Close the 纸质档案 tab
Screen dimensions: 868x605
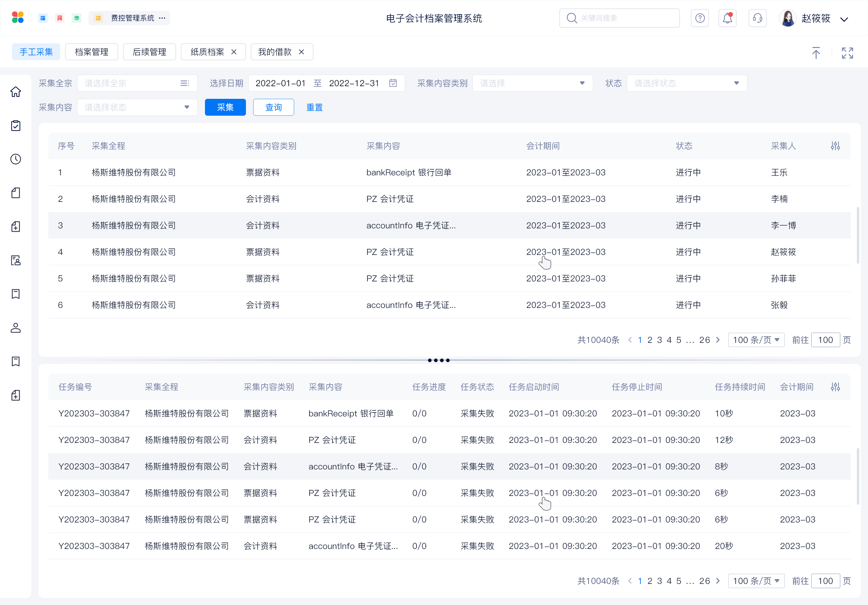(234, 52)
